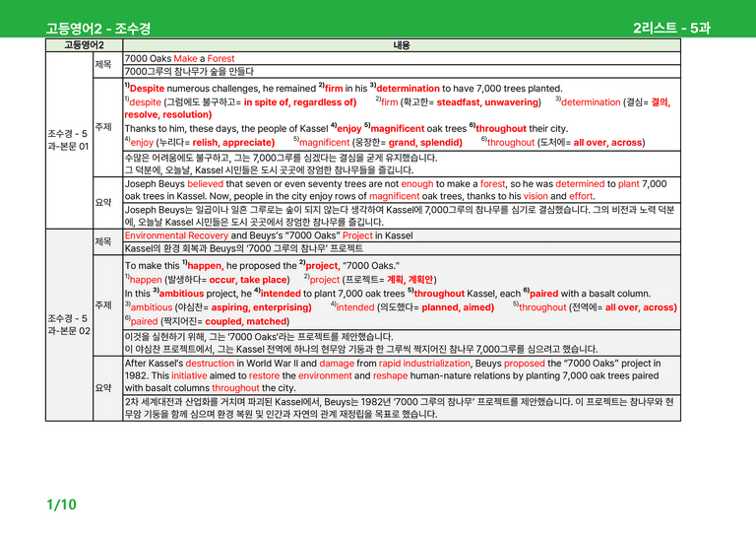Viewport: 756px width, 535px height.
Task: Click the 조수경 - 5과-본문 02 row cell
Action: pyautogui.click(x=69, y=325)
